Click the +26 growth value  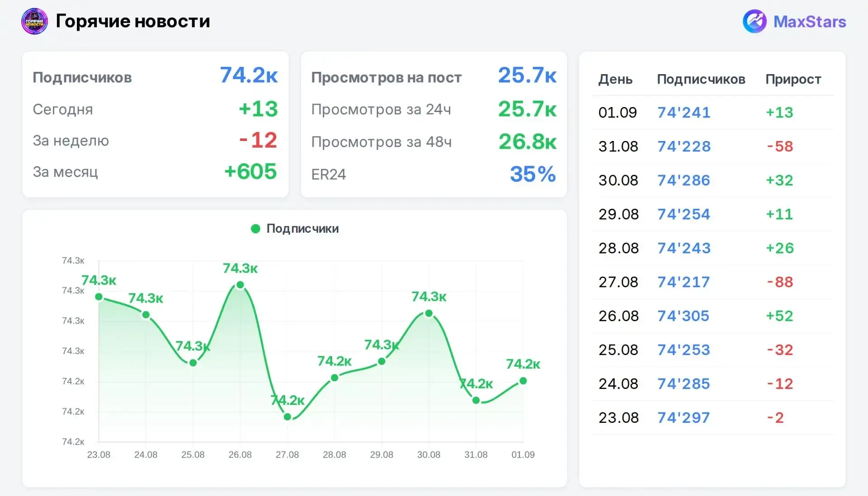780,248
